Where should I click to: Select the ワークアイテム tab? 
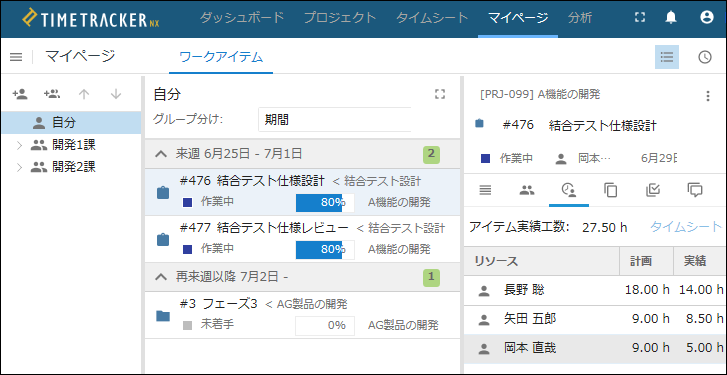click(221, 57)
